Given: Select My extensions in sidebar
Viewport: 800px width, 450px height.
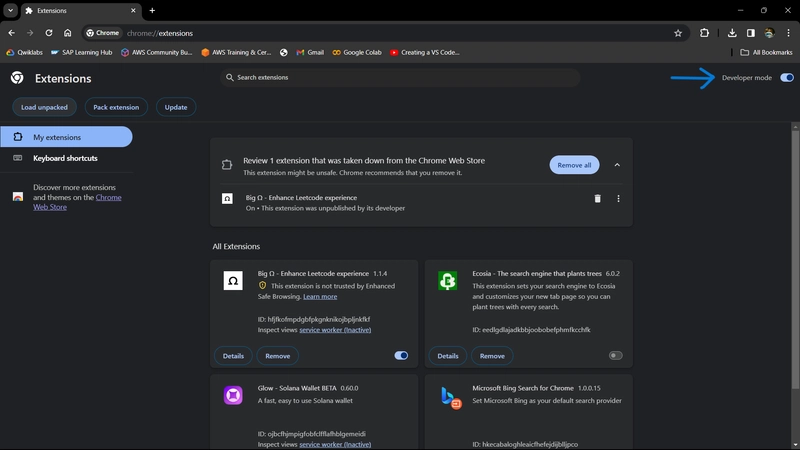Looking at the screenshot, I should tap(66, 137).
